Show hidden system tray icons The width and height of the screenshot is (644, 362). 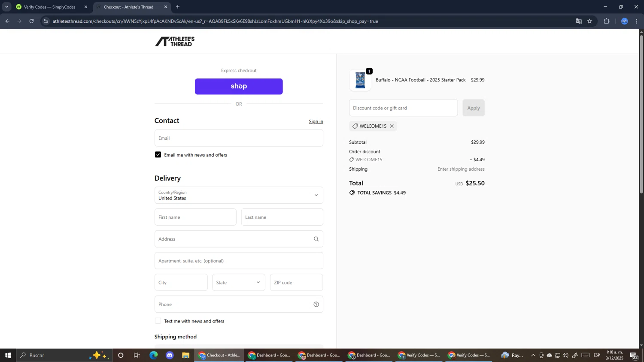[x=533, y=355]
